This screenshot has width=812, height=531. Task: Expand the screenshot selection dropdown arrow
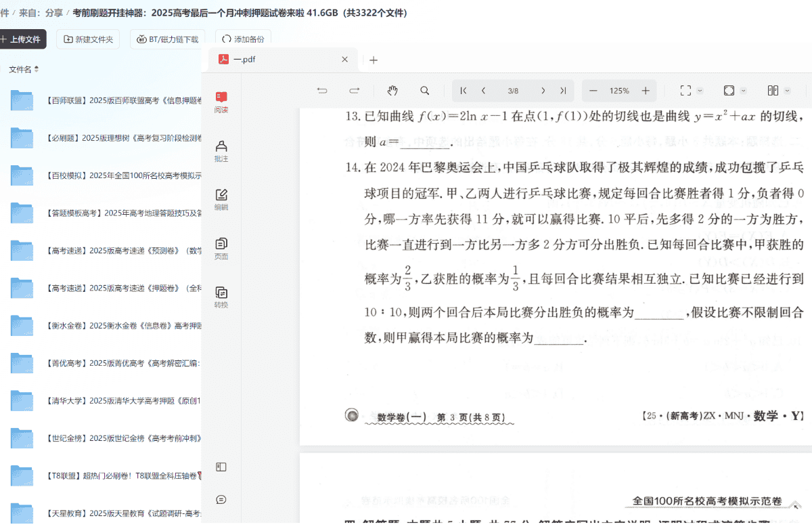pos(700,91)
